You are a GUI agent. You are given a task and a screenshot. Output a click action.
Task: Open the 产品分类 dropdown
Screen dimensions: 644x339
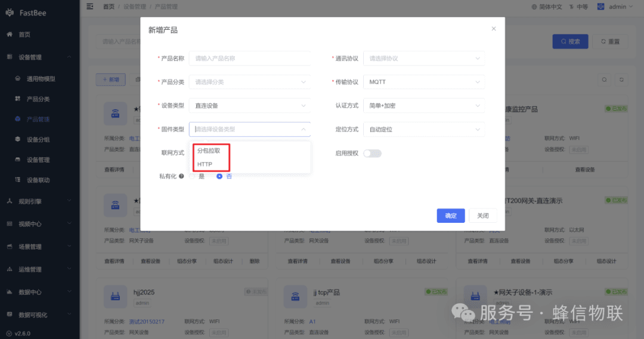click(x=250, y=82)
